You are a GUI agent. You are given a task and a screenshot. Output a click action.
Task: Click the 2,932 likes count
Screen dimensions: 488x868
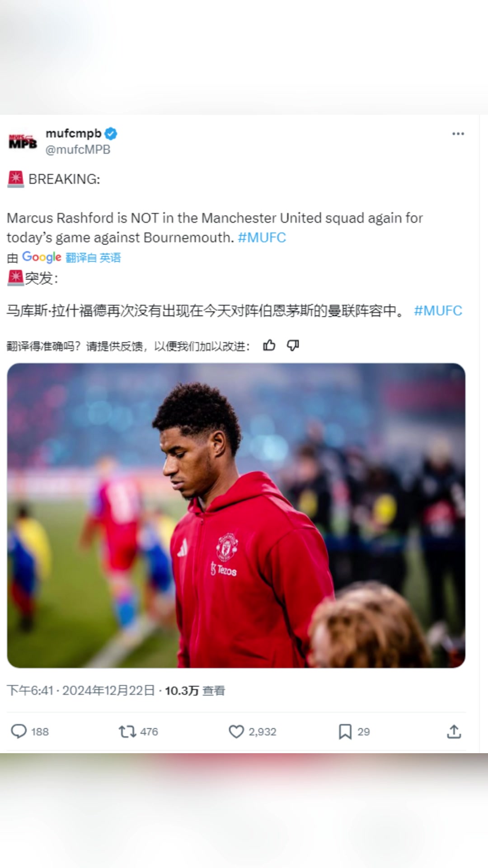pyautogui.click(x=262, y=732)
